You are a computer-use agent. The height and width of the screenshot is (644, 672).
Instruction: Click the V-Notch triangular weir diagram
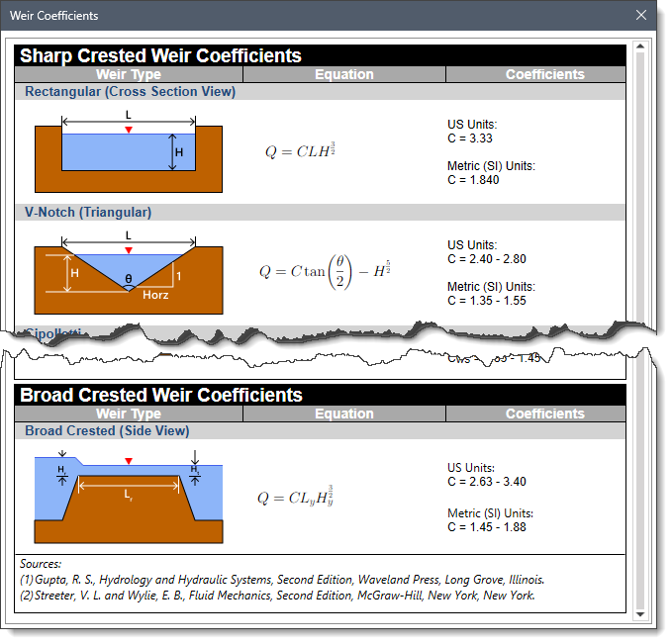[x=129, y=272]
